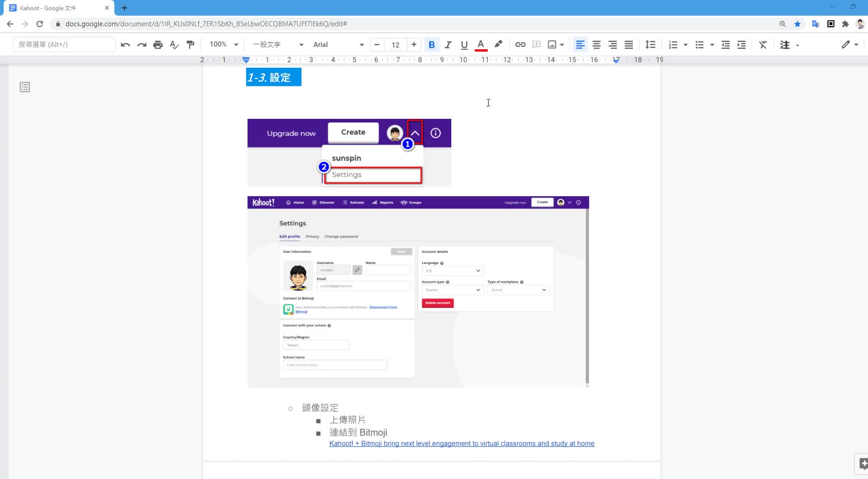868x479 pixels.
Task: Click the menu search box (Alt+/)
Action: [x=64, y=44]
